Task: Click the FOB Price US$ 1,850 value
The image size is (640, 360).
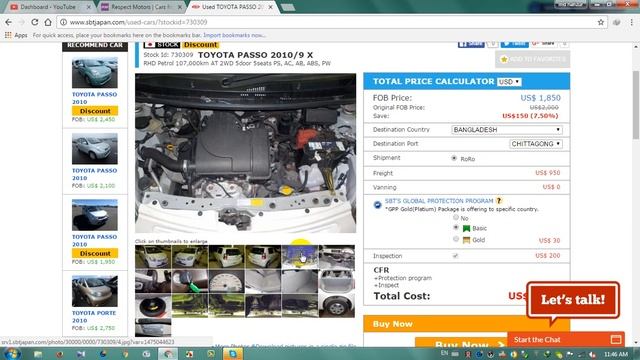Action: pos(540,98)
